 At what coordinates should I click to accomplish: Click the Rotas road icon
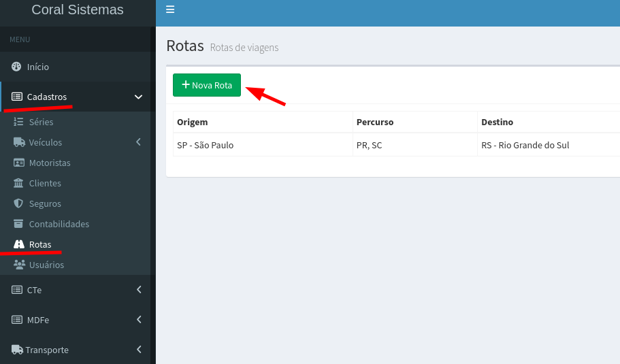(19, 244)
